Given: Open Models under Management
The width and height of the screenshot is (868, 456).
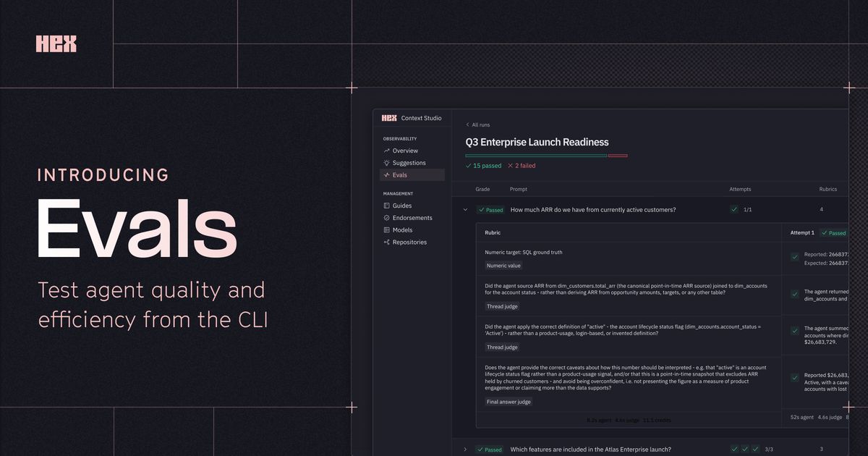Looking at the screenshot, I should pos(412,230).
